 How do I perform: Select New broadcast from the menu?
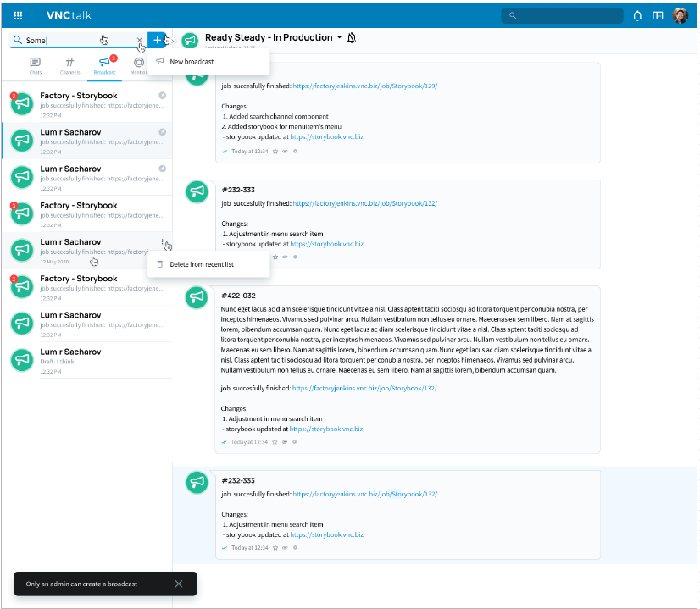coord(191,62)
